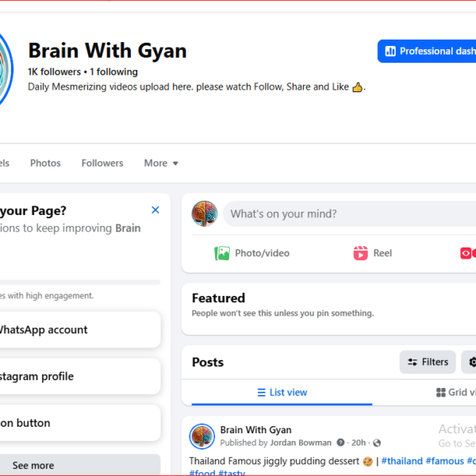
Task: Click the Photo/video icon
Action: [222, 253]
